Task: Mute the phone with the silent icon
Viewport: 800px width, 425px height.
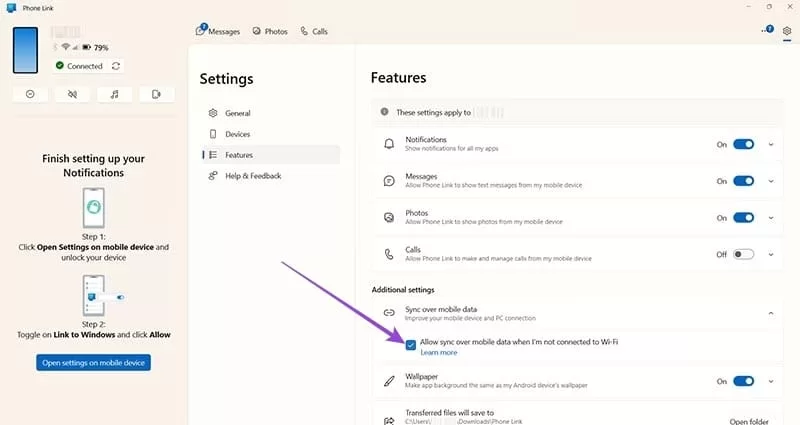Action: [73, 94]
